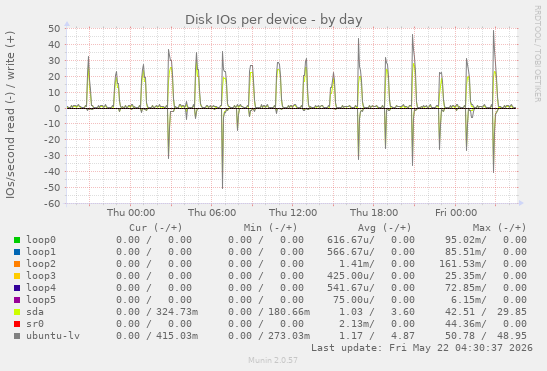Click the 'sr0' legend label
547x371 pixels.
click(35, 324)
